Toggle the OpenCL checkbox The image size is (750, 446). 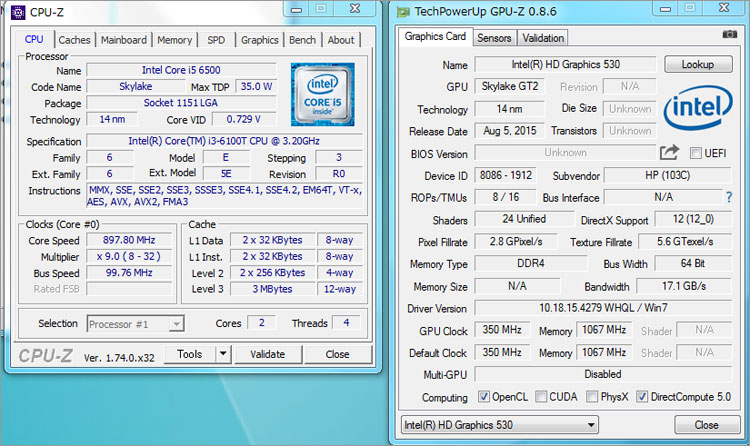point(484,397)
